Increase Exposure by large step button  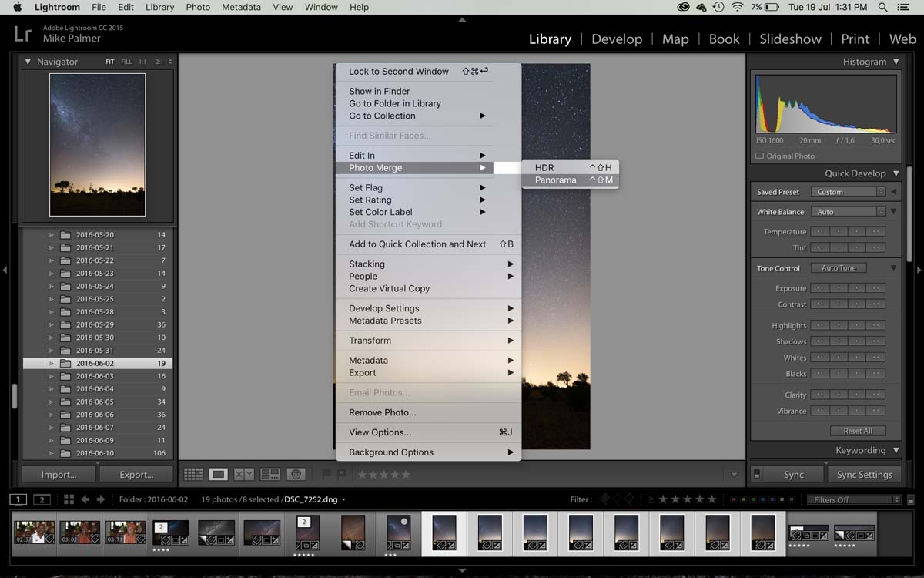pos(875,288)
